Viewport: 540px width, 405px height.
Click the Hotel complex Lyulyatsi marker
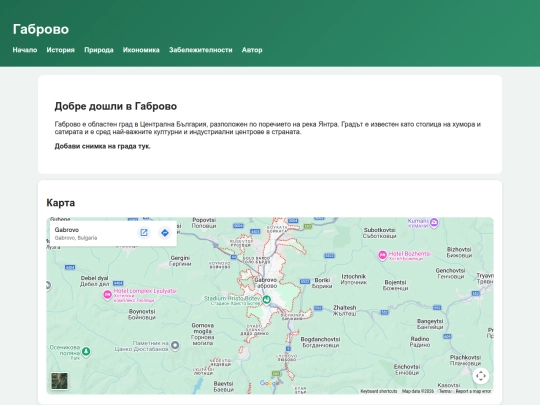click(107, 295)
